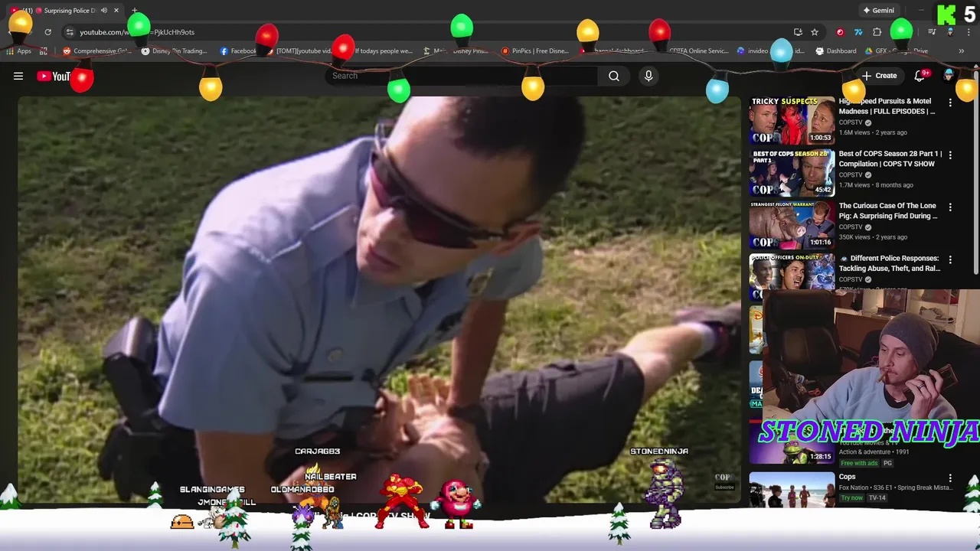Open the Strangest Felony Warrant pig thumbnail
The width and height of the screenshot is (980, 551).
792,225
